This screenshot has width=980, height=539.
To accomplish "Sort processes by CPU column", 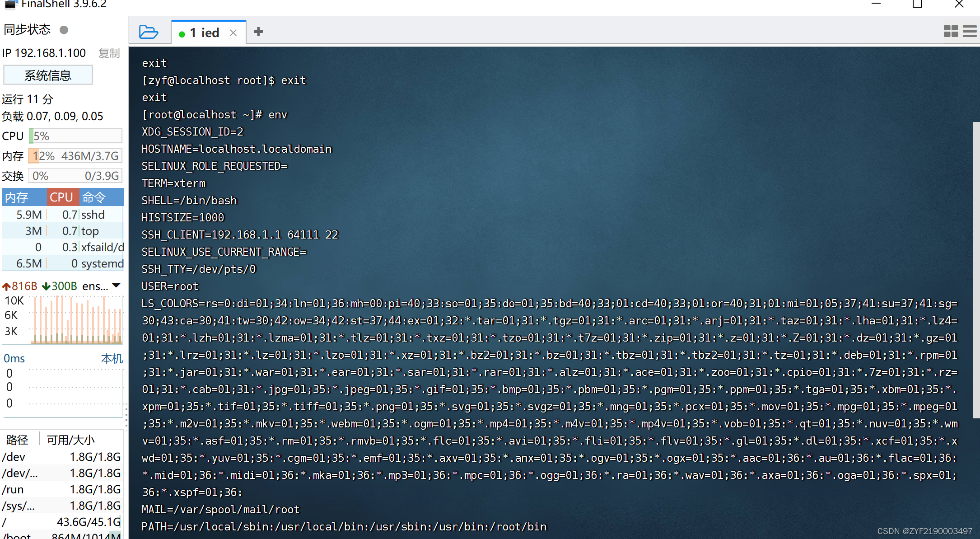I will coord(62,197).
